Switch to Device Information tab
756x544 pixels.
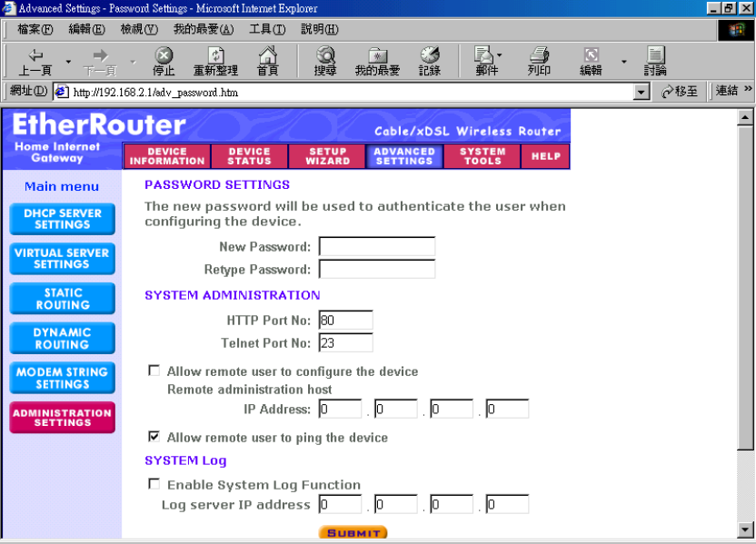167,156
